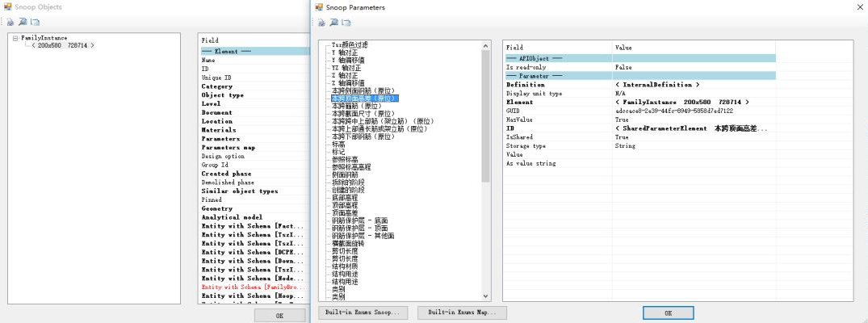Open Built-in Enums Map button
Image resolution: width=868 pixels, height=323 pixels.
click(462, 313)
